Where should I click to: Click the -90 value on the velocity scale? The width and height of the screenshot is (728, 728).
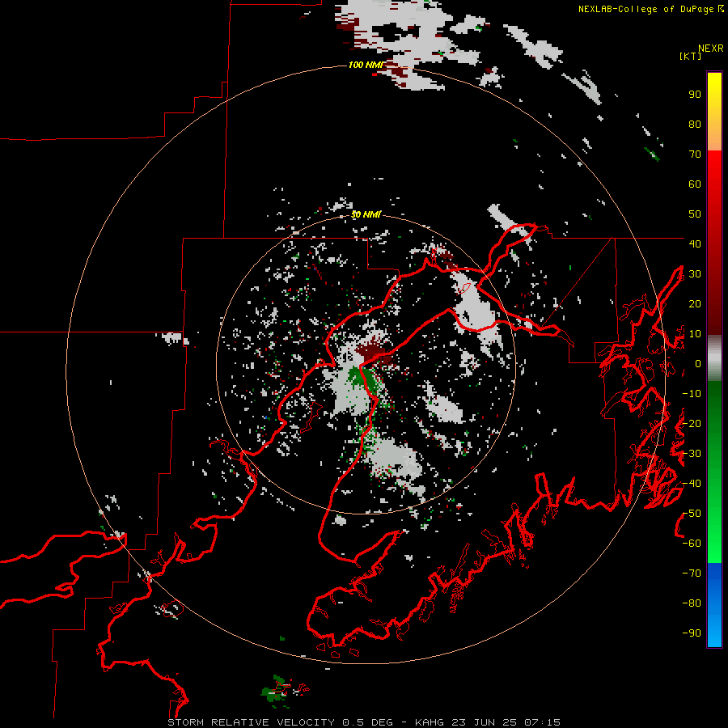coord(692,633)
